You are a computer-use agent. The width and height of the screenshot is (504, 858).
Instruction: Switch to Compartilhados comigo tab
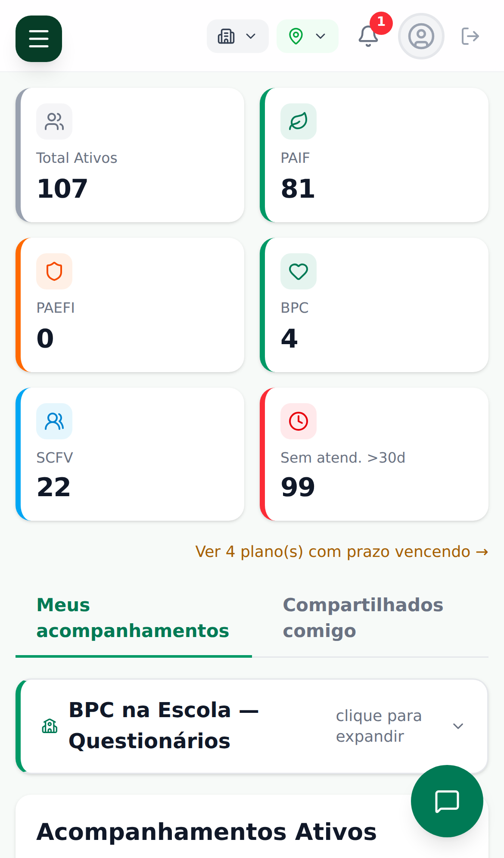tap(363, 618)
